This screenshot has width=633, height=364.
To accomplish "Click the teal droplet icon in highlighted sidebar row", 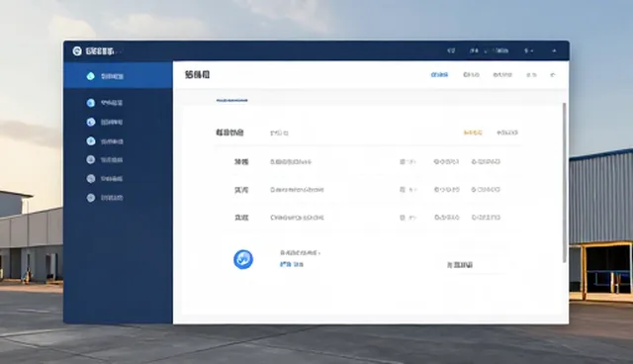I will point(90,76).
